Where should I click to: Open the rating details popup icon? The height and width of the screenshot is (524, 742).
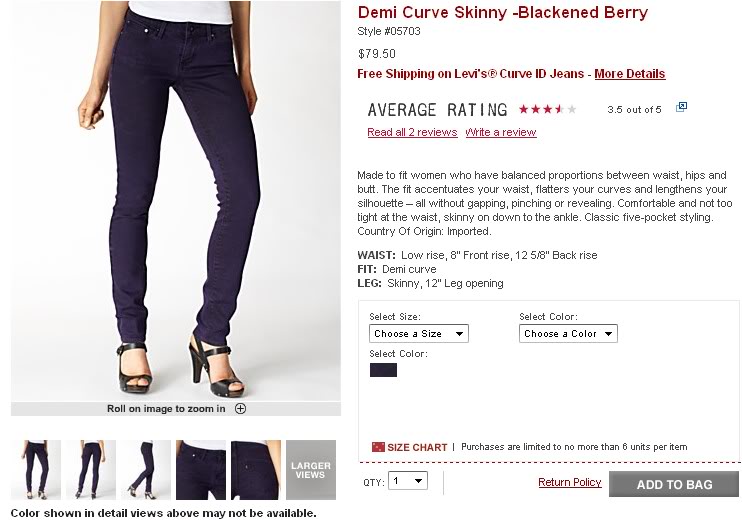681,107
